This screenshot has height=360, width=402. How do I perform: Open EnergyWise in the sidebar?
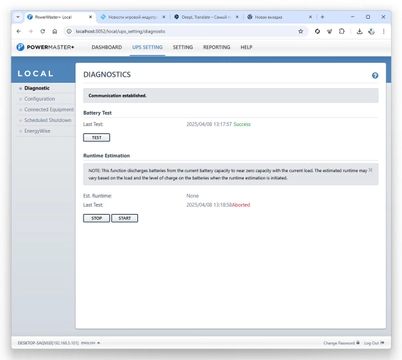[x=37, y=131]
